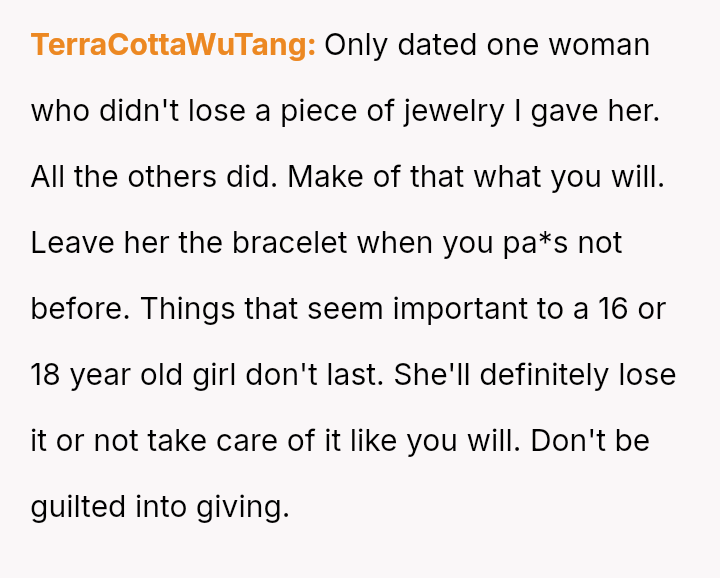
Task: Click the text "guilted into giving."
Action: 160,507
